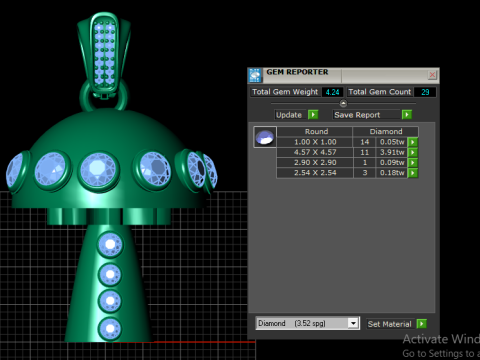Image resolution: width=480 pixels, height=360 pixels.
Task: Open the Diamond (3.52 spg) material dropdown
Action: coord(353,323)
